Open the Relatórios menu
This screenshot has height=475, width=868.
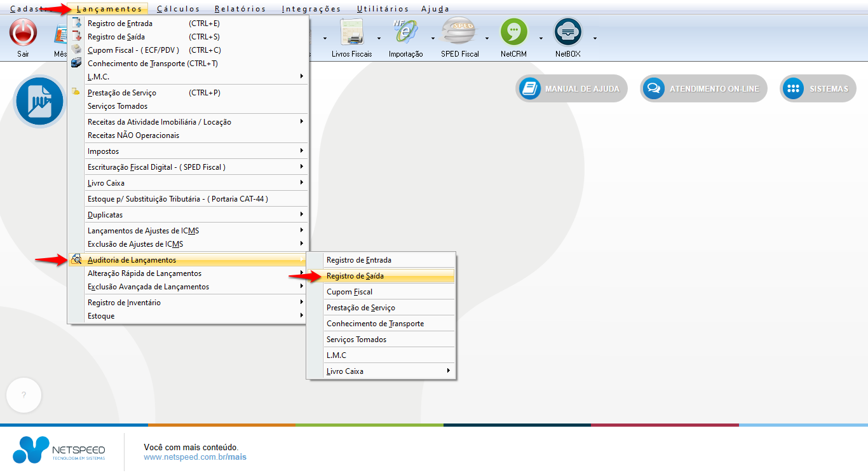point(240,9)
